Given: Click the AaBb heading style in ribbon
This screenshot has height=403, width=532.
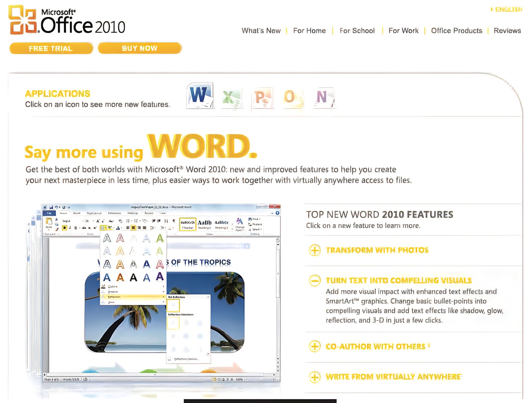Looking at the screenshot, I should tap(205, 224).
